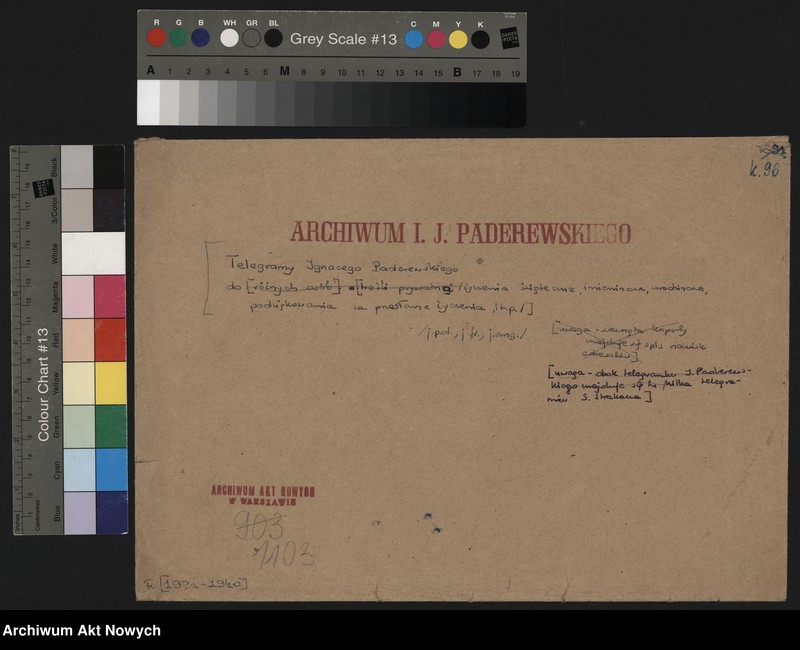Click the crossed-out number "903"
This screenshot has height=650, width=800.
[x=259, y=527]
